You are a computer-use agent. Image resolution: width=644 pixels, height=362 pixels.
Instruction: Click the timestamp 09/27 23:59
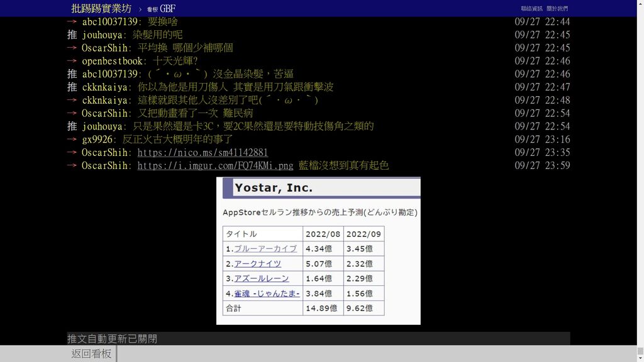point(542,165)
